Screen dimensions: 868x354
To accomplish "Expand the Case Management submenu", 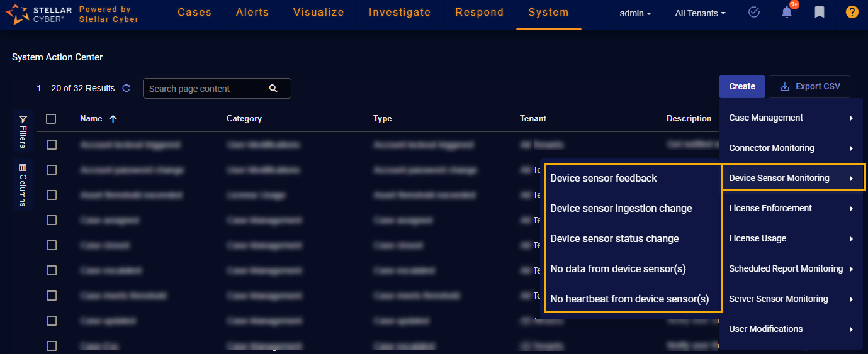I will pos(791,118).
